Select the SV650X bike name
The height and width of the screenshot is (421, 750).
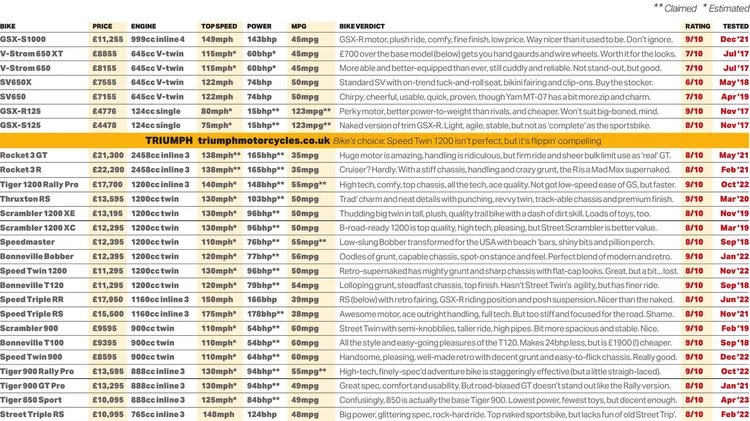pyautogui.click(x=16, y=82)
